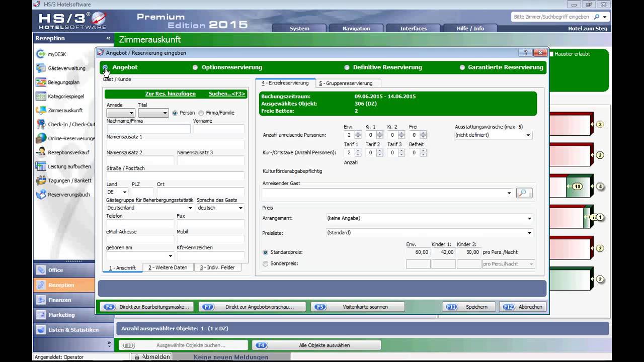Choose the Firma/Familie radio button

coord(201,113)
